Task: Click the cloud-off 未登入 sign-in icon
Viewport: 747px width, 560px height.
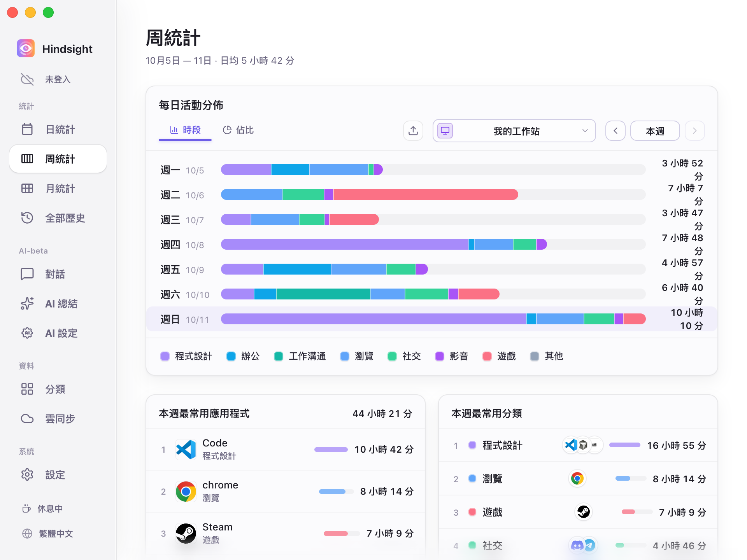Action: pyautogui.click(x=27, y=79)
